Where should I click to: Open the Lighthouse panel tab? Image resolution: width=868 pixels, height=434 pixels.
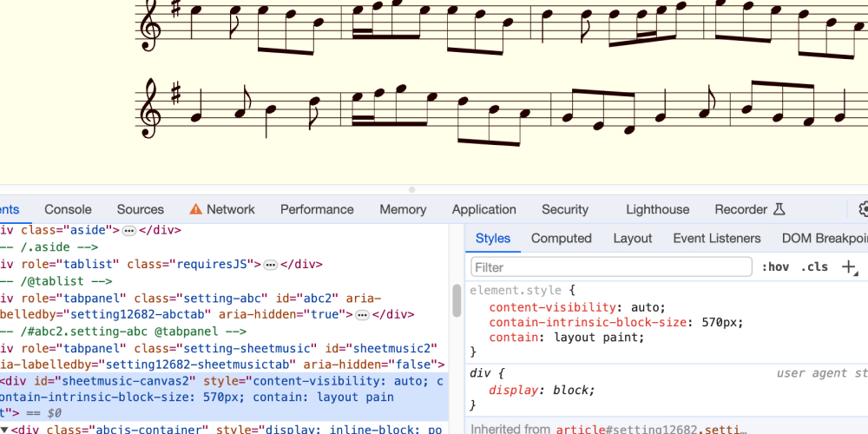657,209
